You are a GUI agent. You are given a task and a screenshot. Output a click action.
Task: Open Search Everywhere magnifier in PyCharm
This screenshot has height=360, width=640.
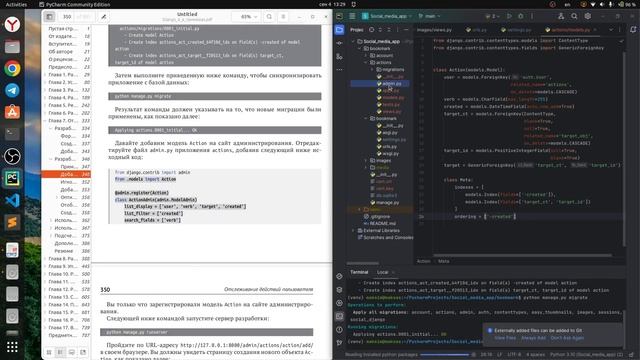click(574, 16)
